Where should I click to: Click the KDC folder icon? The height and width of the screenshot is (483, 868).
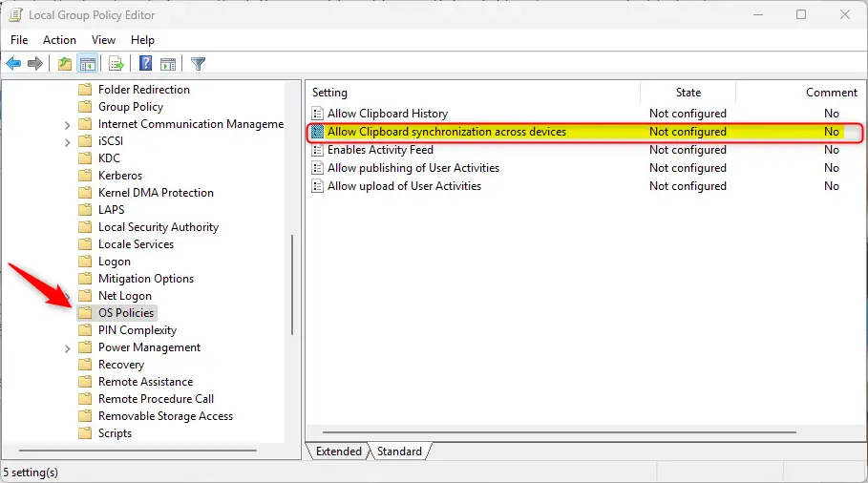pyautogui.click(x=85, y=158)
